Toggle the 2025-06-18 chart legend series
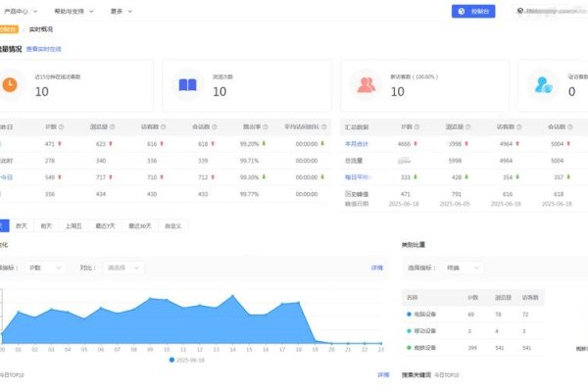This screenshot has width=588, height=392. tap(187, 360)
